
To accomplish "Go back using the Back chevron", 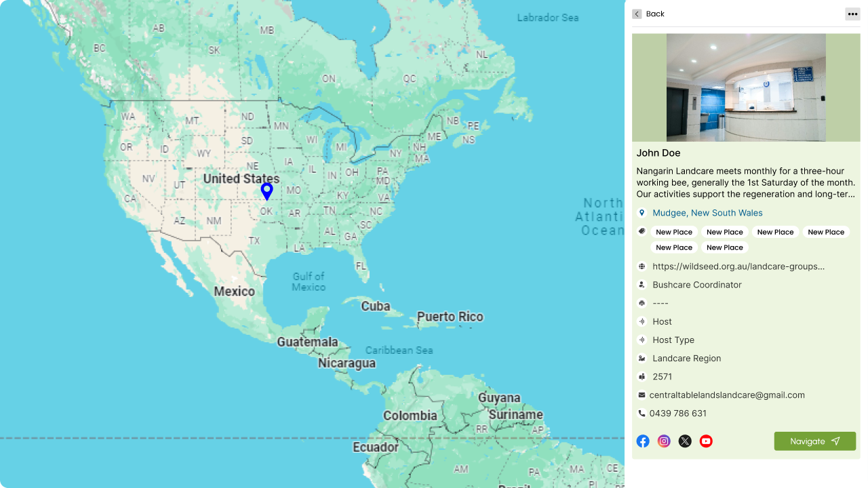I will (637, 14).
